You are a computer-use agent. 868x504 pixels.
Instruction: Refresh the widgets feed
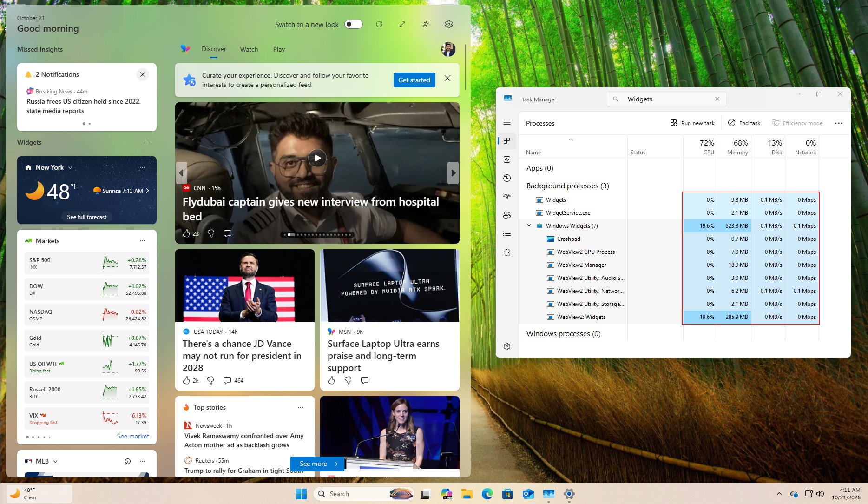tap(379, 24)
